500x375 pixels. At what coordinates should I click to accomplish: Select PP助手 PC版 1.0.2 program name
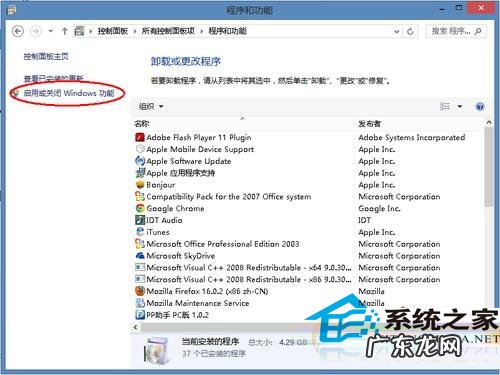point(177,315)
